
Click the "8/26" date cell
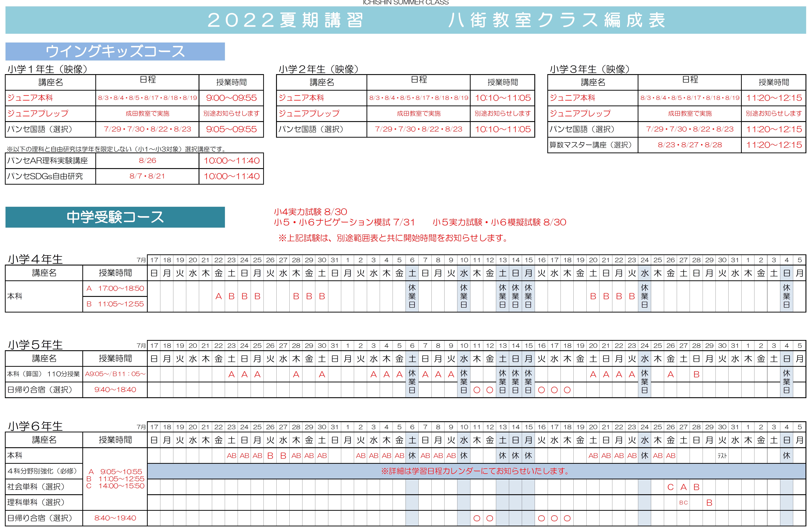[147, 161]
